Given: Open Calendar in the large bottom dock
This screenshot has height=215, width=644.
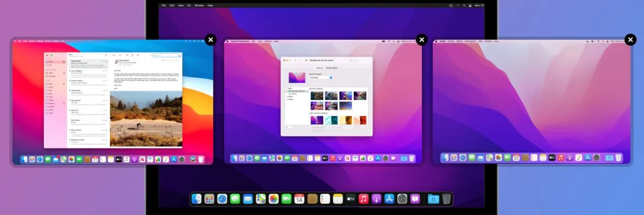Looking at the screenshot, I should pyautogui.click(x=299, y=199).
